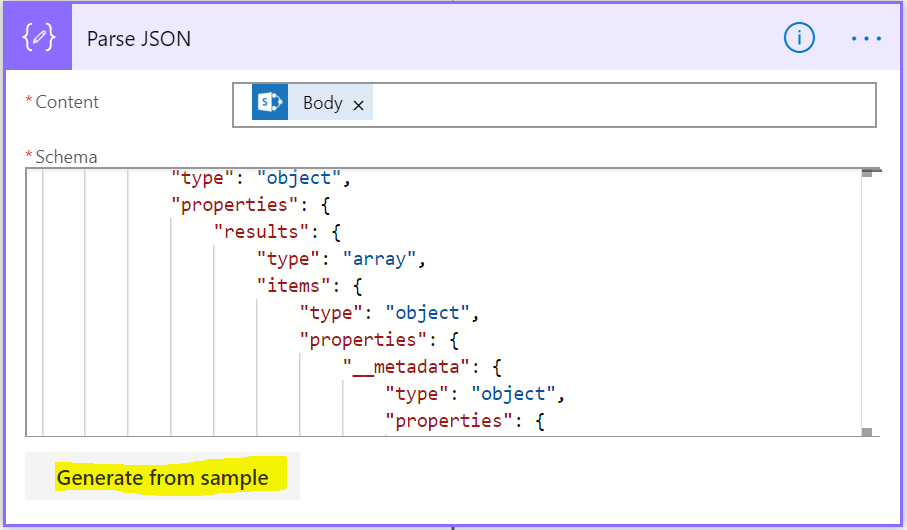Click the Schema editor's vertical scrollbar track

click(867, 300)
